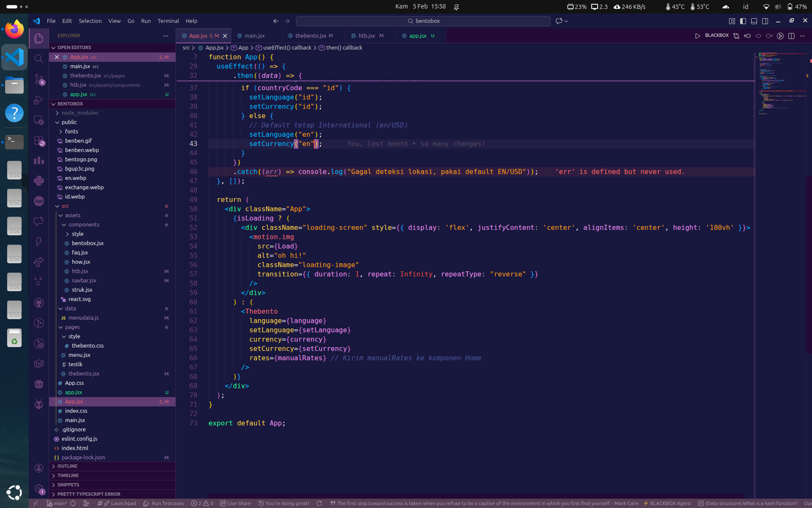Open the Search view in activity bar

[38, 58]
